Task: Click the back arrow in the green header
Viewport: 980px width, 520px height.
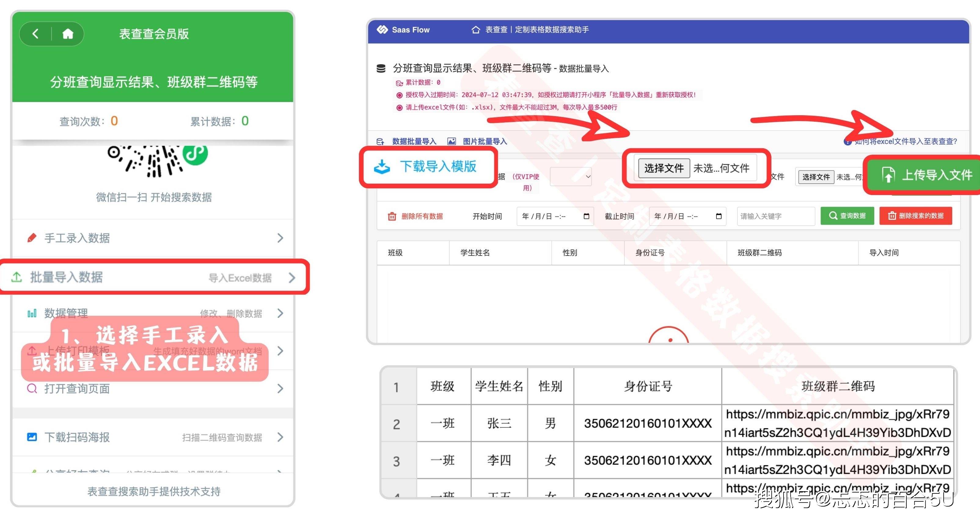Action: 35,34
